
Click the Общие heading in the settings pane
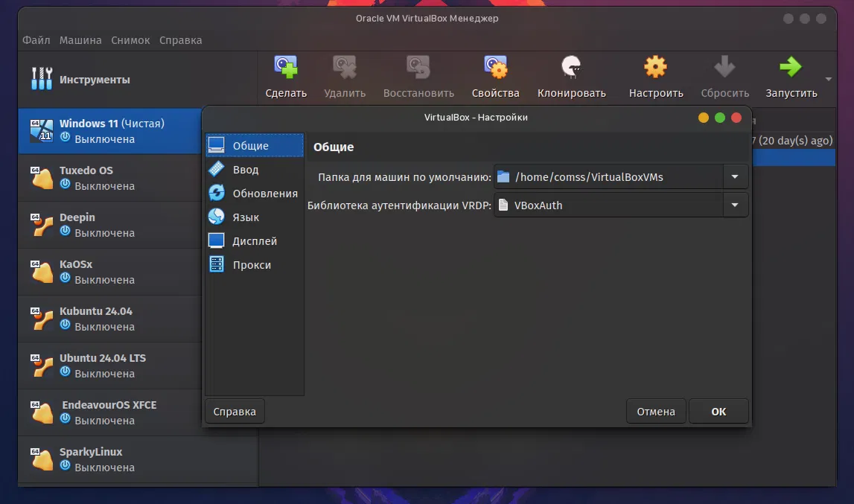tap(334, 147)
